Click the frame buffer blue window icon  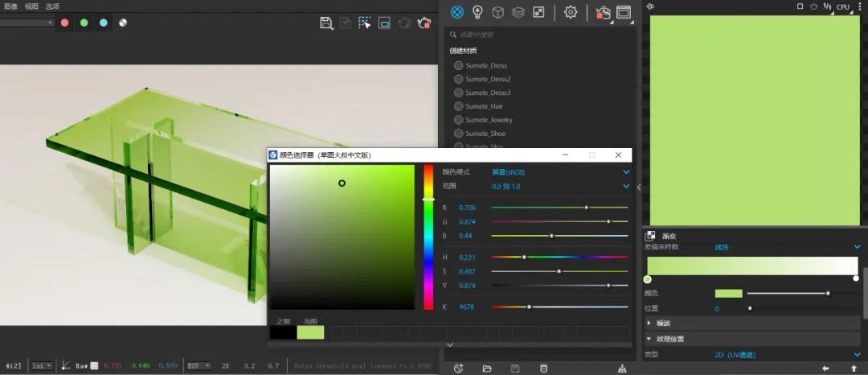pyautogui.click(x=384, y=23)
